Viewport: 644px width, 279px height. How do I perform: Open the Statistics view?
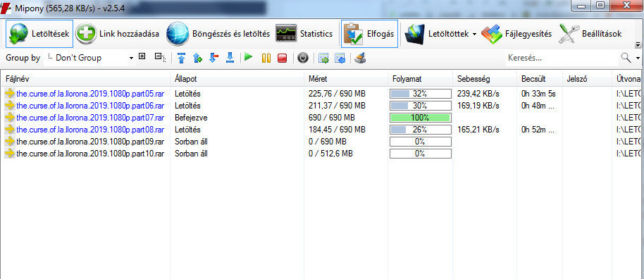(x=304, y=34)
